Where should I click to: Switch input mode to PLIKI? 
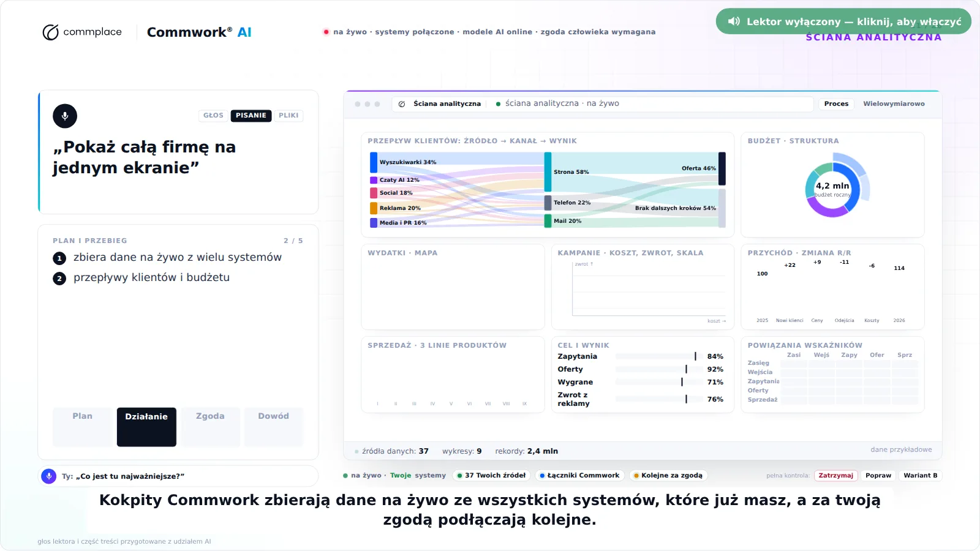pos(288,116)
